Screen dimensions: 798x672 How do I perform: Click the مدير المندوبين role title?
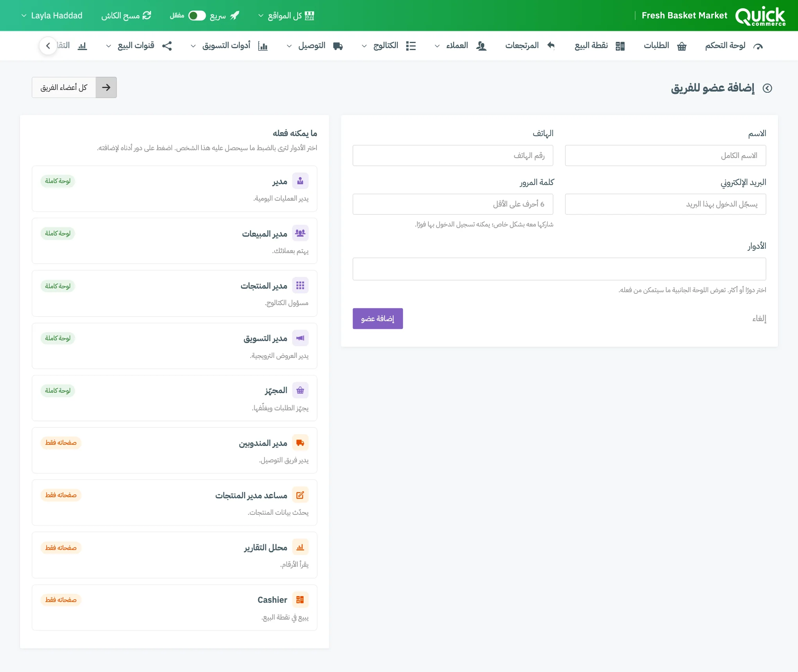(x=263, y=443)
